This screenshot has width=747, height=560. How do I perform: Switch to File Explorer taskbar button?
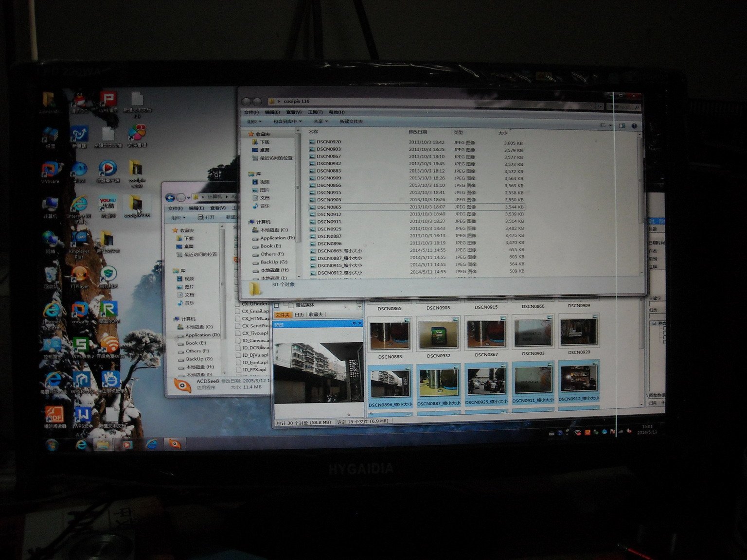[103, 444]
